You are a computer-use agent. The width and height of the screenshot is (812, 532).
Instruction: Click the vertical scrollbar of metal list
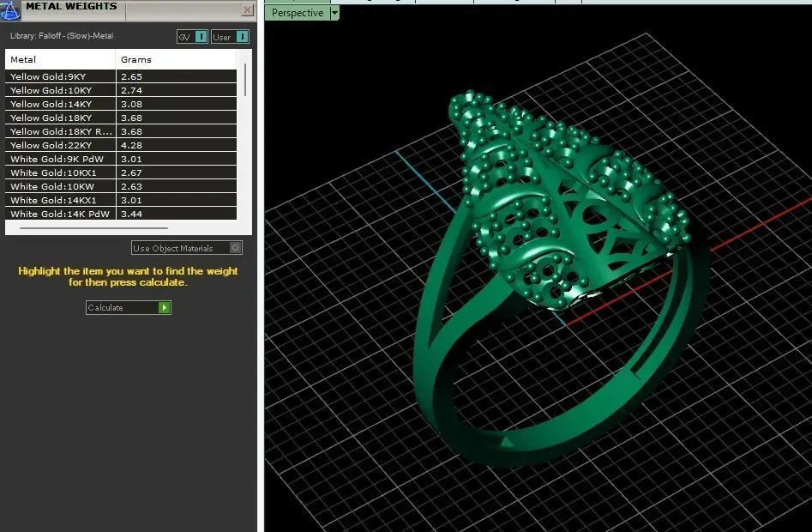(x=245, y=80)
